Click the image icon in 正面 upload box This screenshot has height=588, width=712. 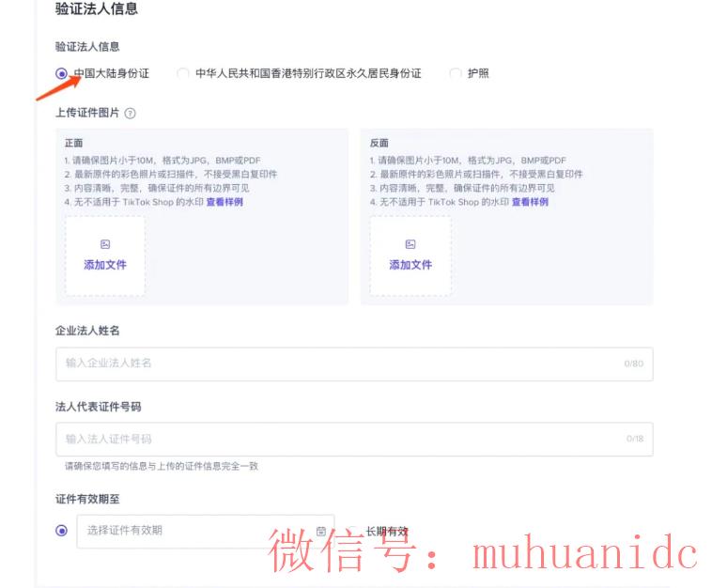click(x=105, y=244)
